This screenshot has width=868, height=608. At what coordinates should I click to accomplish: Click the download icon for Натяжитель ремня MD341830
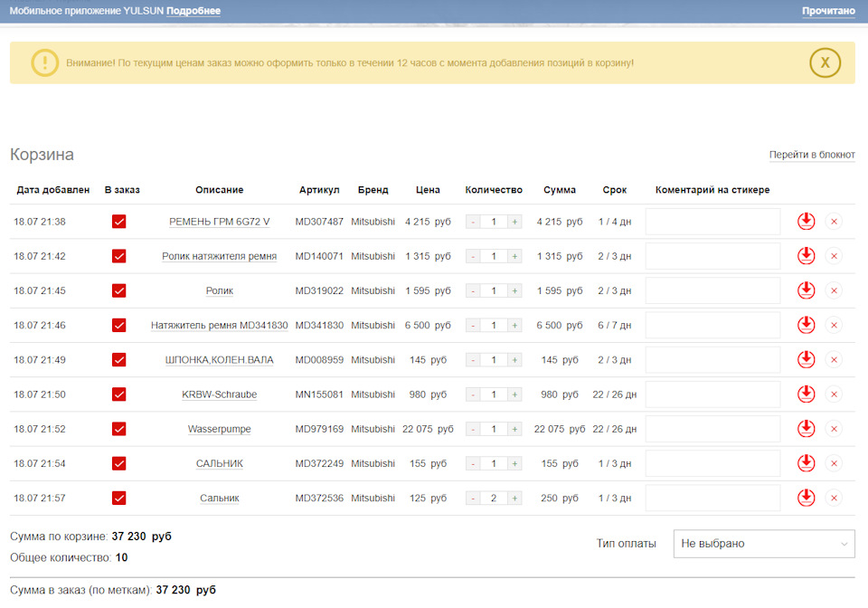(x=806, y=325)
